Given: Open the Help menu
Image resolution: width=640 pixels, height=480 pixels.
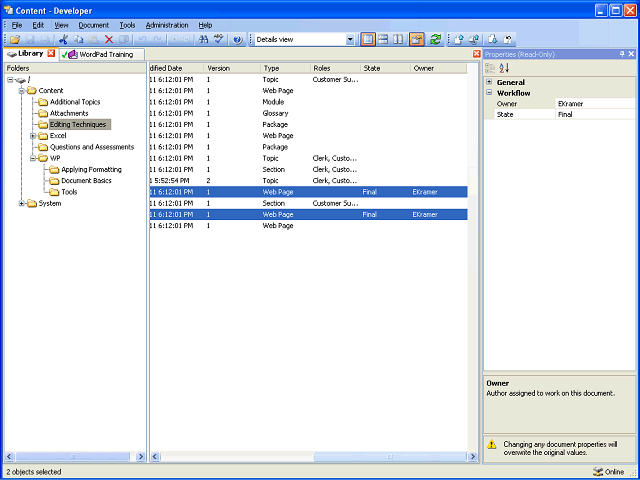Looking at the screenshot, I should pos(205,25).
